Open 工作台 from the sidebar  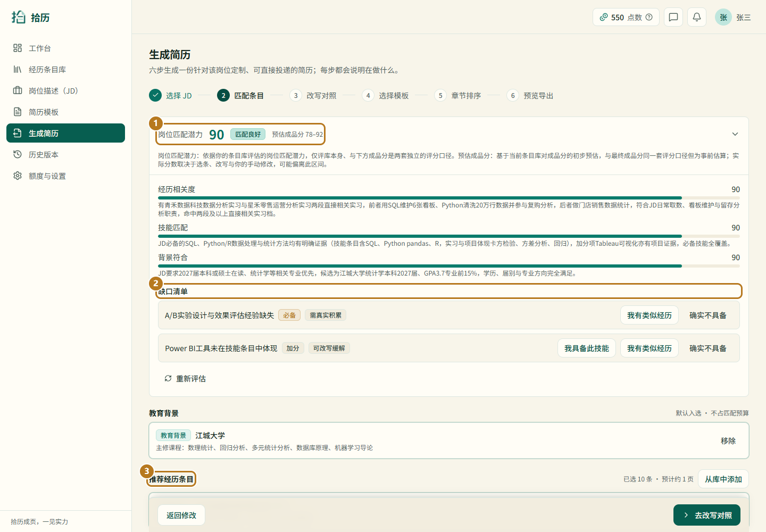pyautogui.click(x=65, y=48)
